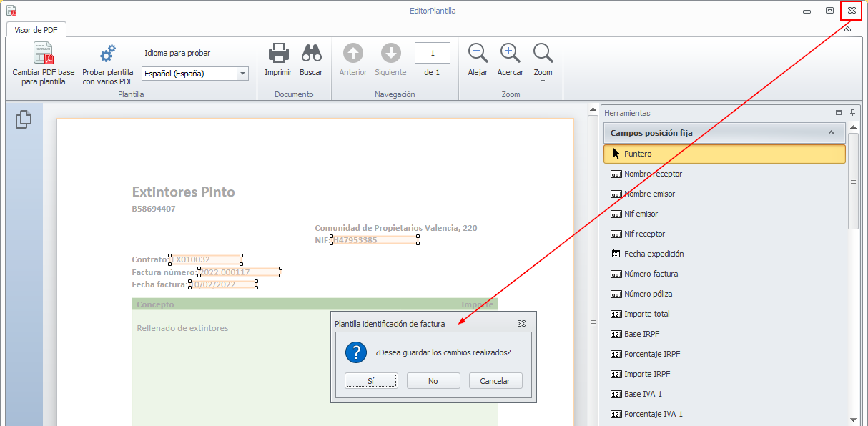868x426 pixels.
Task: Click Cancelar in the save dialog
Action: coord(495,381)
